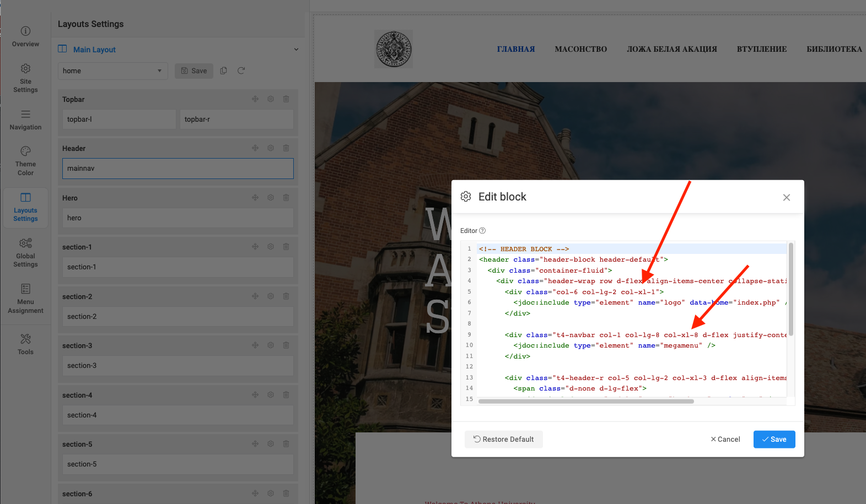The width and height of the screenshot is (866, 504).
Task: Close the Edit block dialog
Action: [787, 197]
